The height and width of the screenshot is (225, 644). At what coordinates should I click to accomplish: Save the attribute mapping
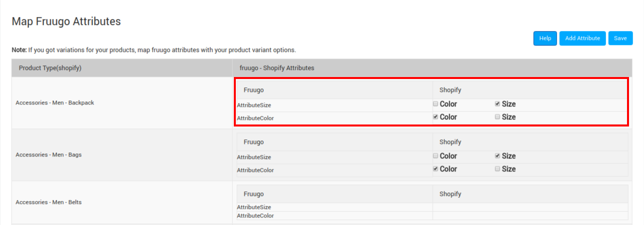[620, 38]
